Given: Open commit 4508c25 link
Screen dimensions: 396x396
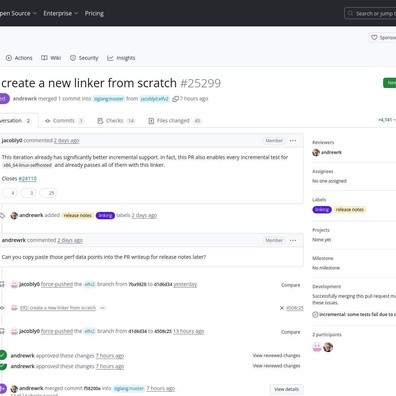Looking at the screenshot, I should pos(295,308).
